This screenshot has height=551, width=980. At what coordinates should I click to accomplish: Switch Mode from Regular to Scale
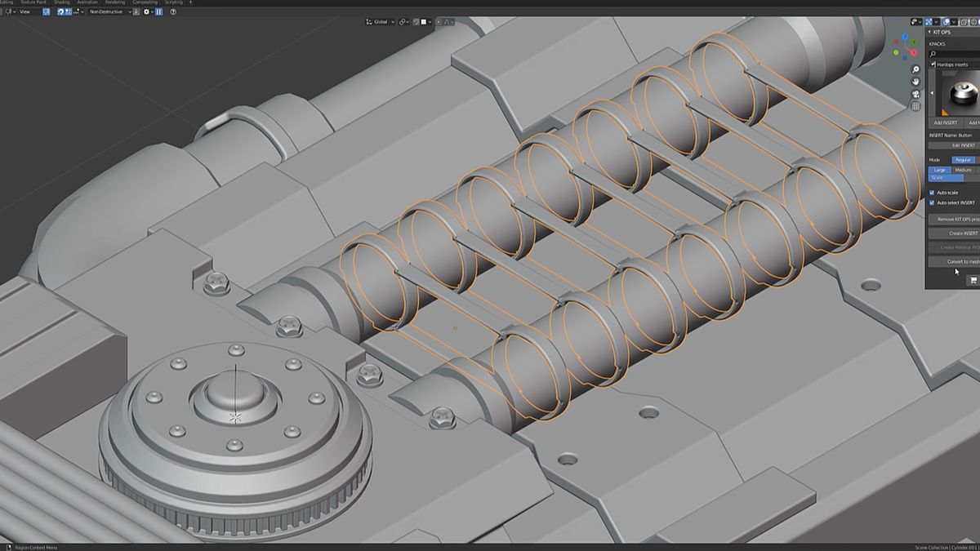pyautogui.click(x=937, y=177)
